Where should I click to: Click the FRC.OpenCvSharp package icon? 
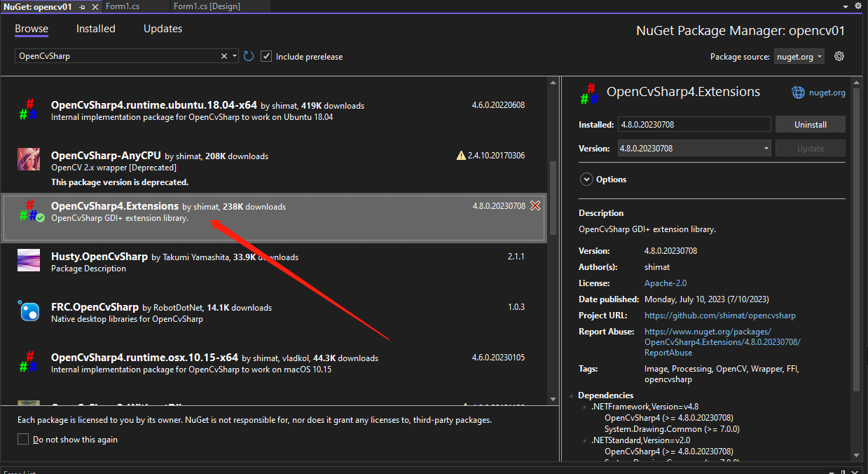(29, 311)
